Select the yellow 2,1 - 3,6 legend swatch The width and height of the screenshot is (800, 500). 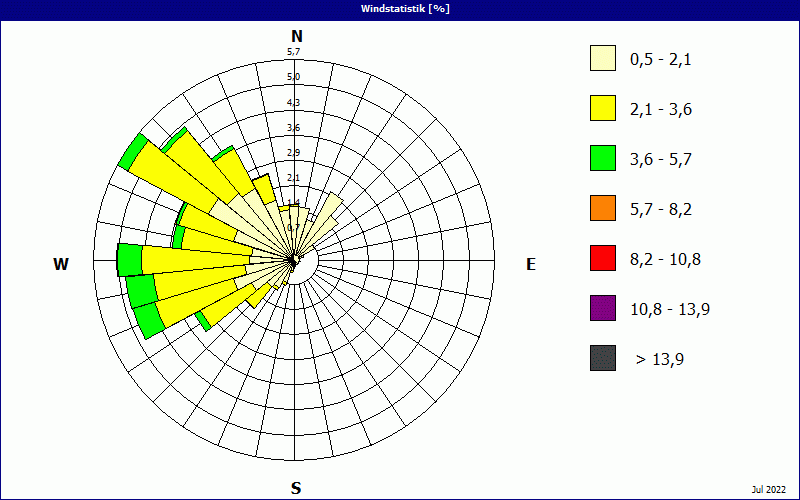coord(603,109)
